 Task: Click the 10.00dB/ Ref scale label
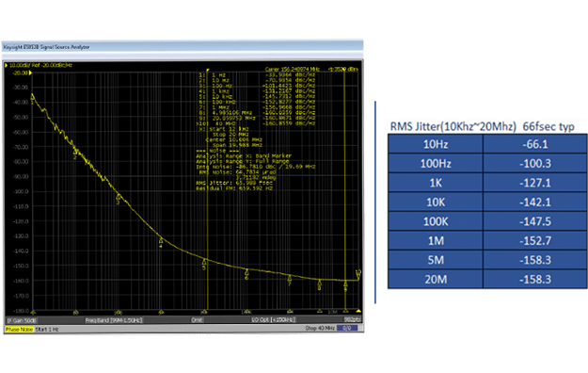40,65
